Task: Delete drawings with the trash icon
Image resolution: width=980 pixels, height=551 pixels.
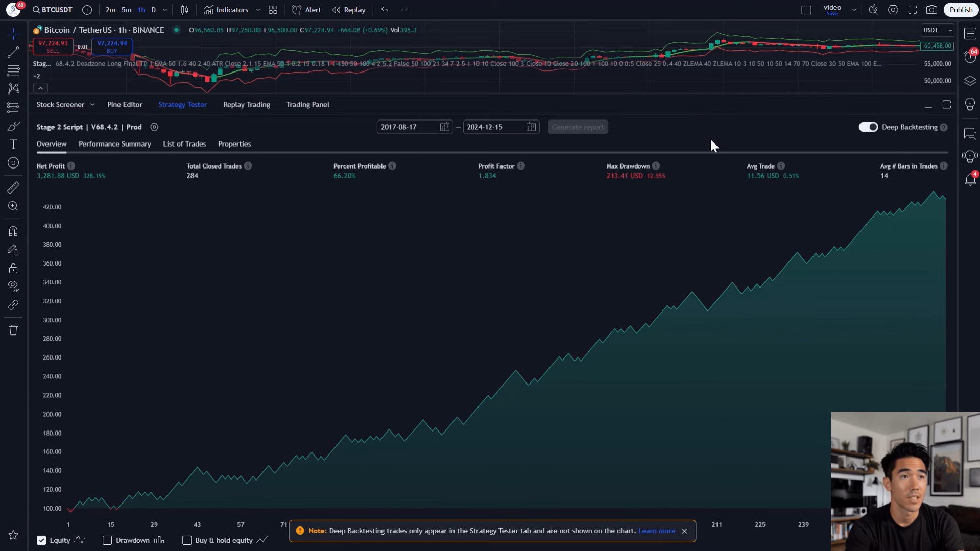Action: [x=13, y=330]
